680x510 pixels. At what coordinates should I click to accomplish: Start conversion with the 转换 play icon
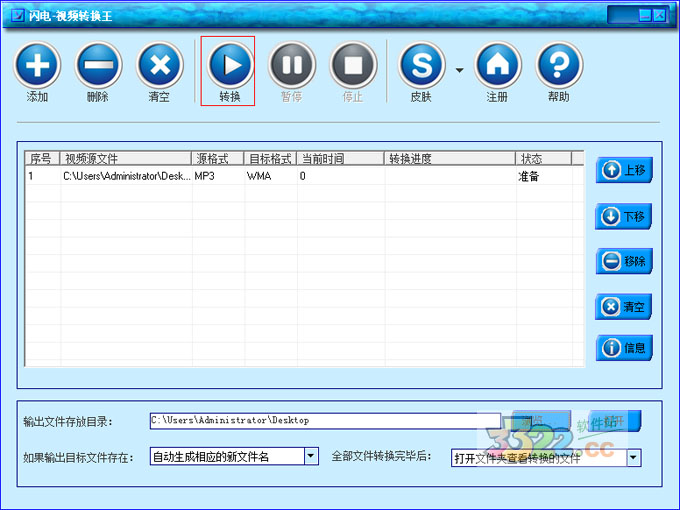pyautogui.click(x=229, y=66)
